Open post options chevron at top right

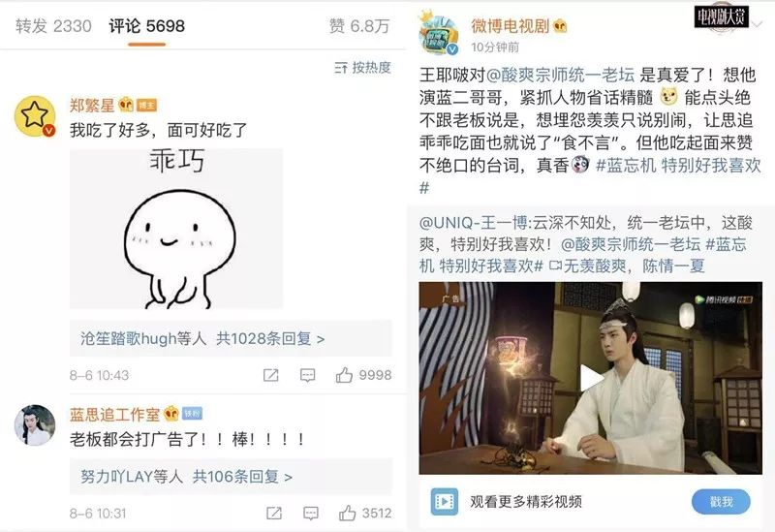757,24
